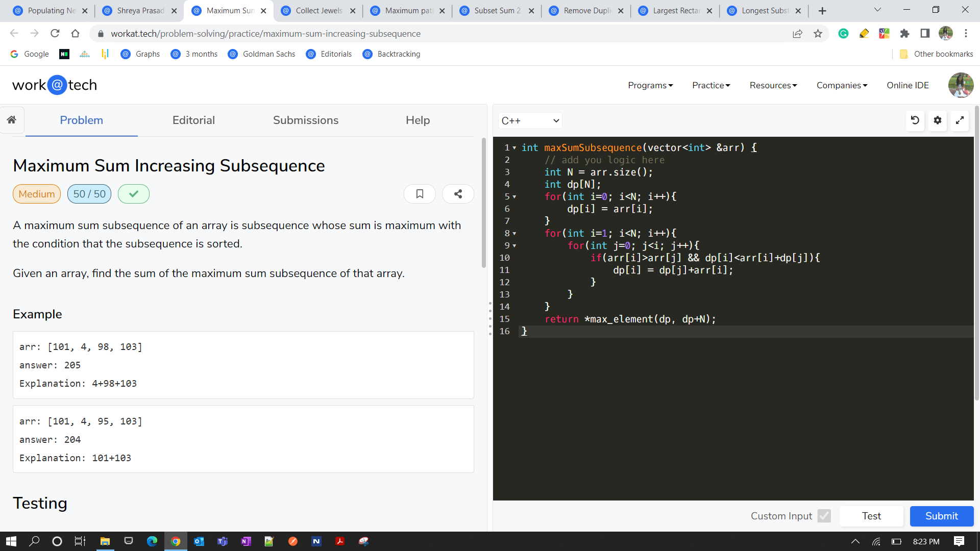Screen dimensions: 980x551
Task: Bookmark this problem with the bookmark icon
Action: pos(420,194)
